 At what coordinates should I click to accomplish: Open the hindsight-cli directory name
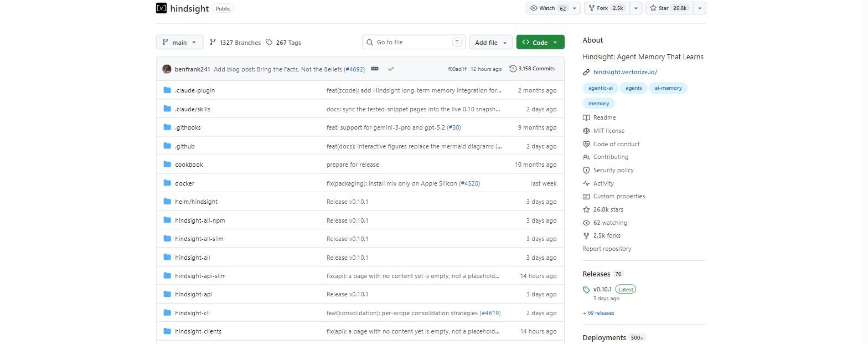point(192,313)
